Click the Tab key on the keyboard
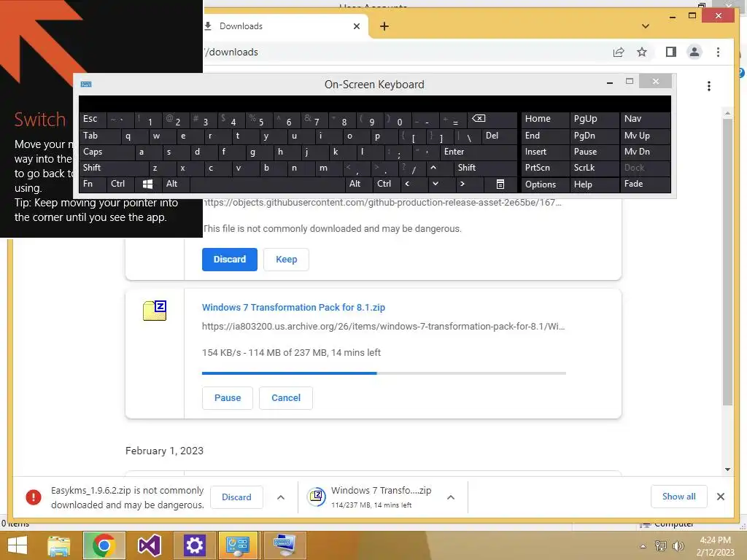Screen dimensions: 747x560 [99, 136]
